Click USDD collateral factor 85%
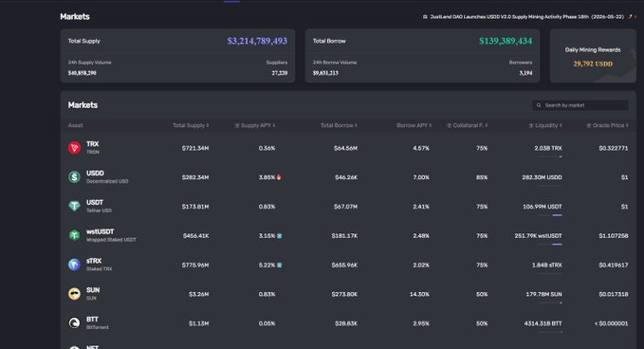This screenshot has height=349, width=644. [482, 177]
